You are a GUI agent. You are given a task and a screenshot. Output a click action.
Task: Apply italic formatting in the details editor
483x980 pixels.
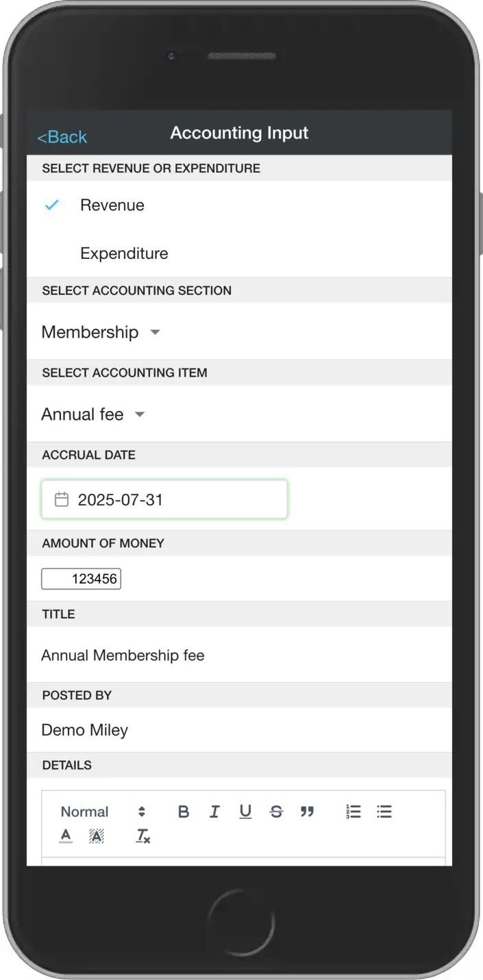(x=214, y=812)
